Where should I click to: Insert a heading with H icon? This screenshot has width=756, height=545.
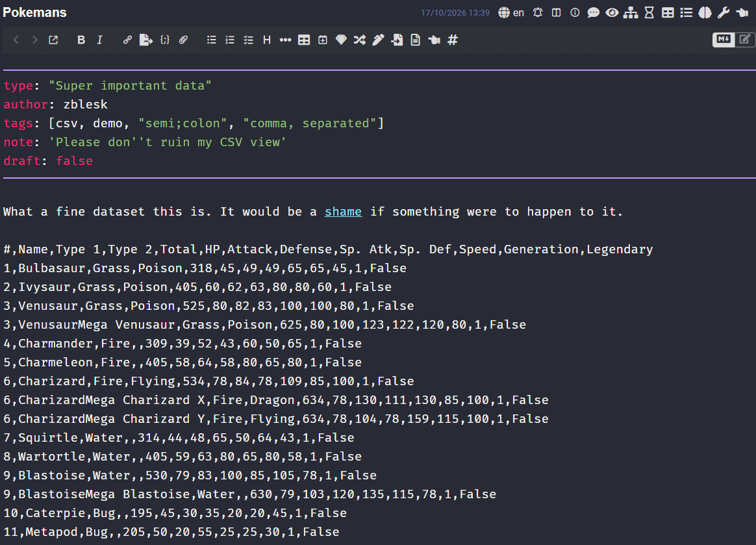pyautogui.click(x=267, y=40)
